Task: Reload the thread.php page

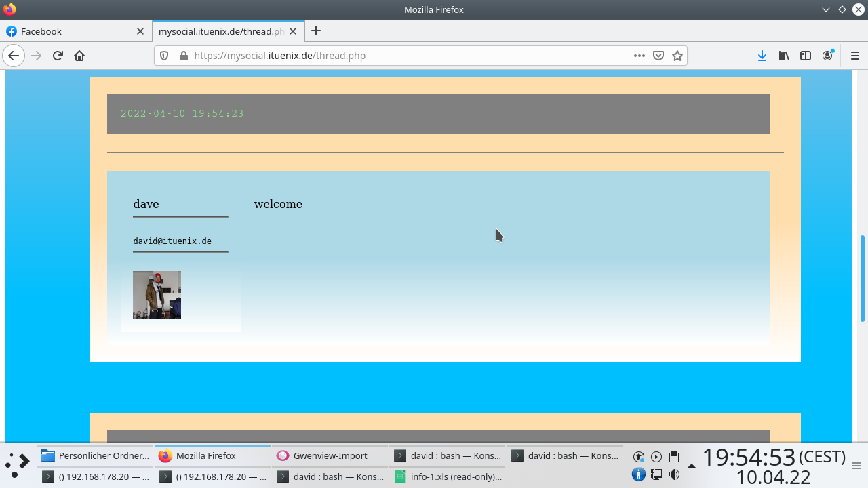Action: coord(57,56)
